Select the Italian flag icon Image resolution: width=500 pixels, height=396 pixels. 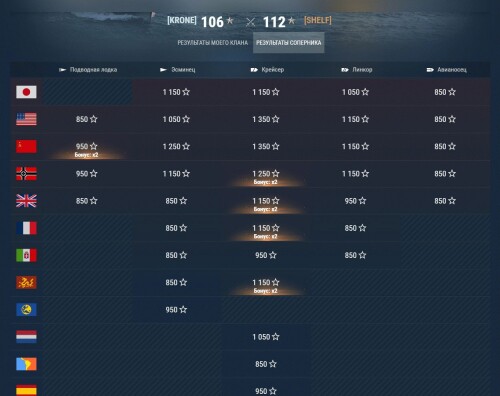tap(26, 255)
